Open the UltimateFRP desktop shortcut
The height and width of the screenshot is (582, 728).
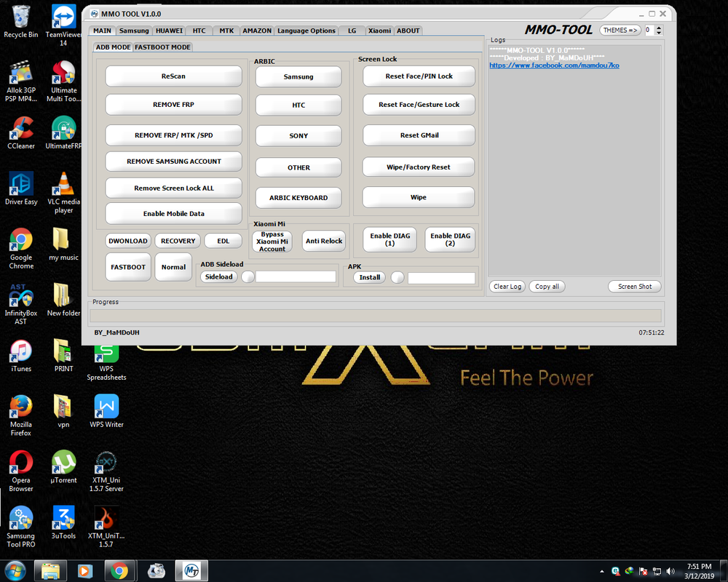coord(63,132)
